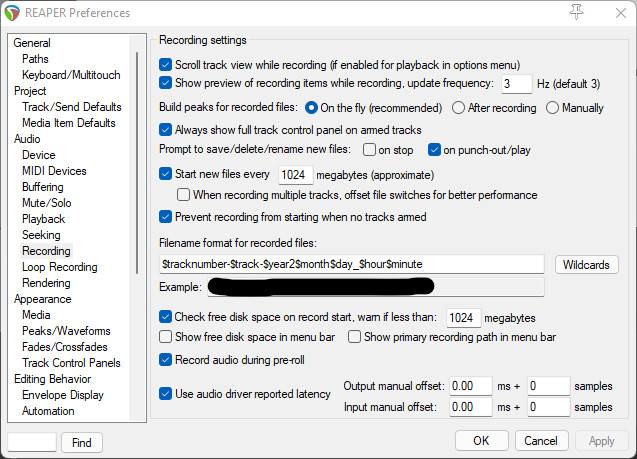Viewport: 637px width, 459px height.
Task: Click the Apply button
Action: (x=601, y=441)
